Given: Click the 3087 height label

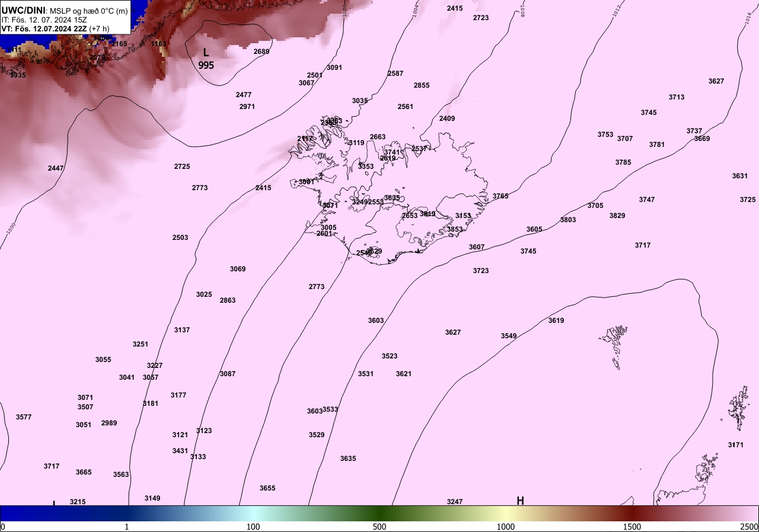Looking at the screenshot, I should (228, 374).
